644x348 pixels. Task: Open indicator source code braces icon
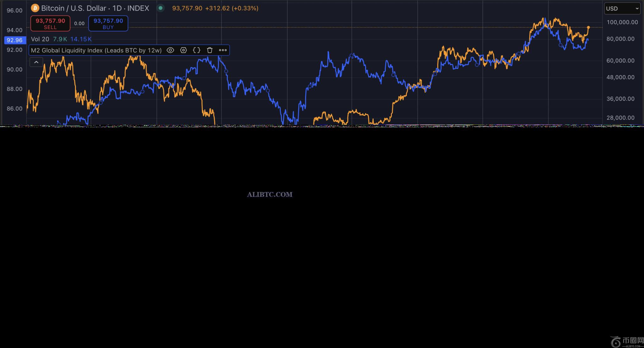(197, 50)
